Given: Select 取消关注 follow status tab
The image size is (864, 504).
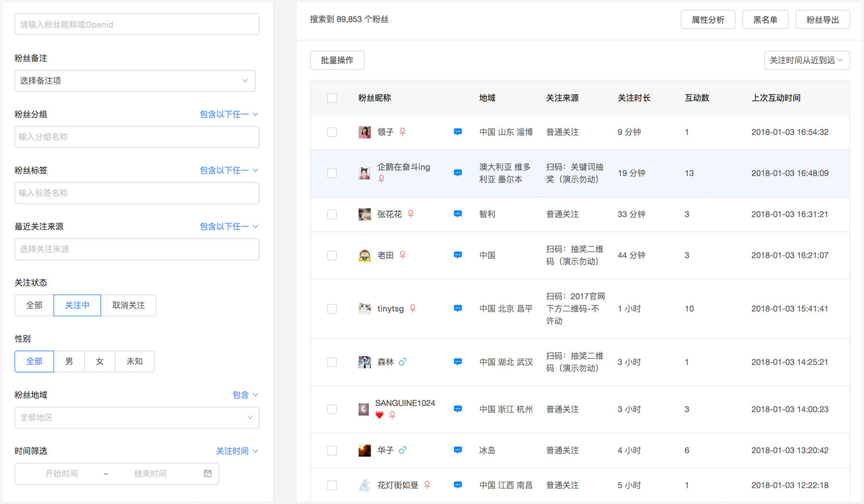Looking at the screenshot, I should pos(128,305).
